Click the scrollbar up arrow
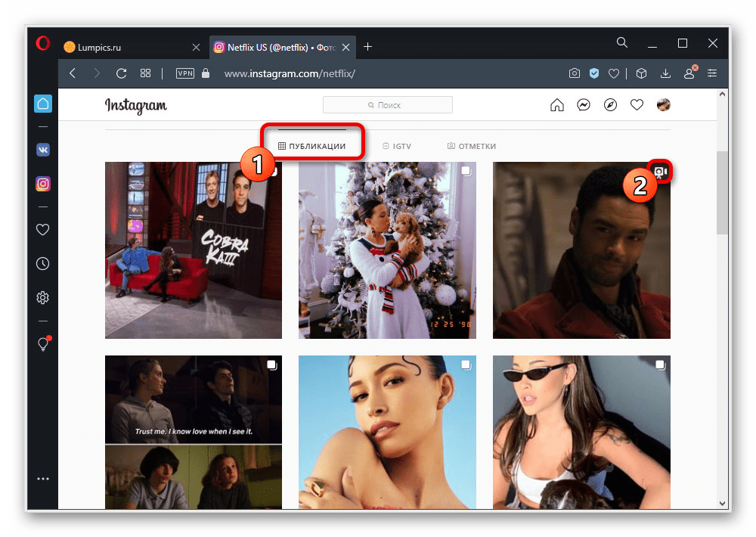The image size is (756, 537). pyautogui.click(x=722, y=95)
